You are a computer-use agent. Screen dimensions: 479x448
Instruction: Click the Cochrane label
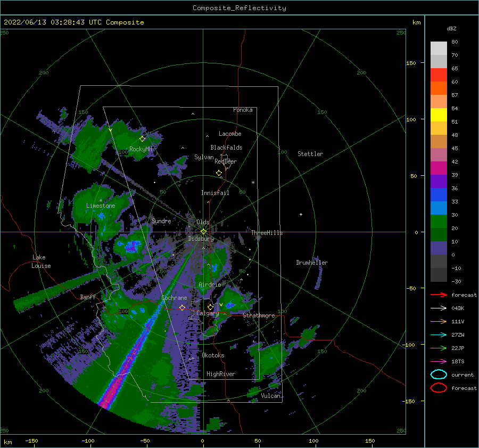pos(174,298)
